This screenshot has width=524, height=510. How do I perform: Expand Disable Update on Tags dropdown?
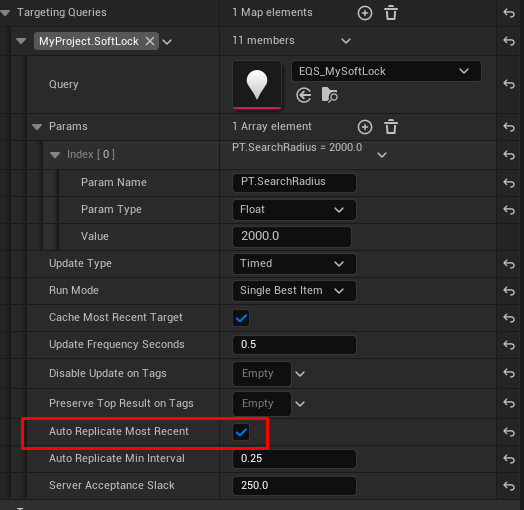[x=300, y=374]
